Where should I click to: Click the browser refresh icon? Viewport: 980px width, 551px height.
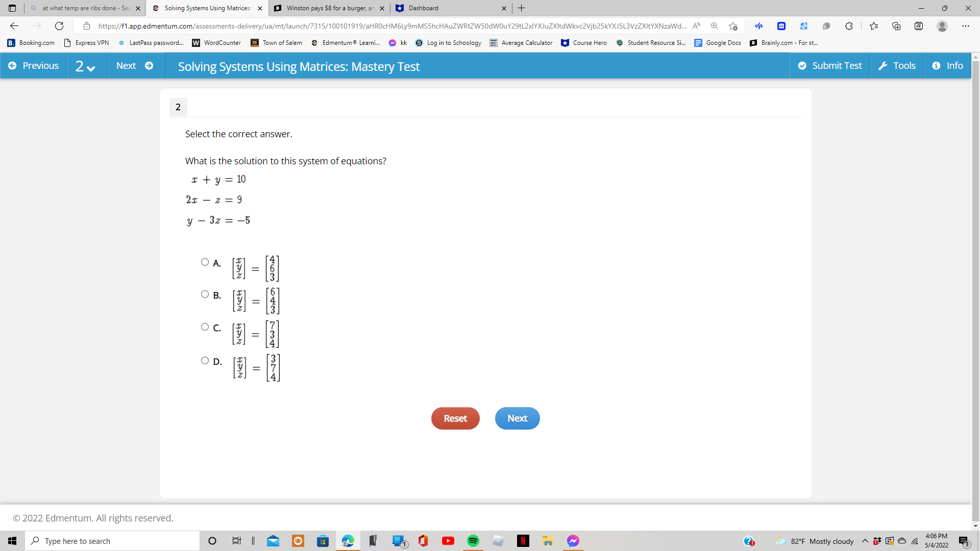coord(59,26)
